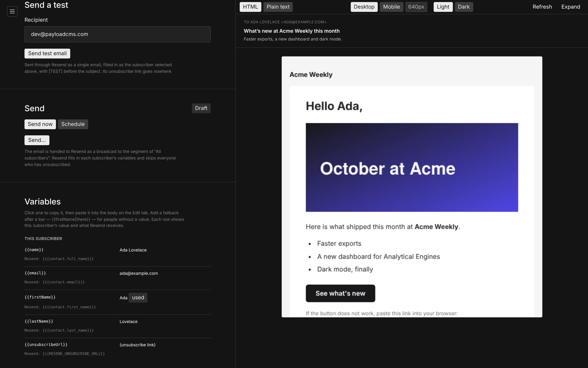Click the email subject 'What's new at Acme Weekly this month'
The image size is (588, 368).
click(x=292, y=31)
